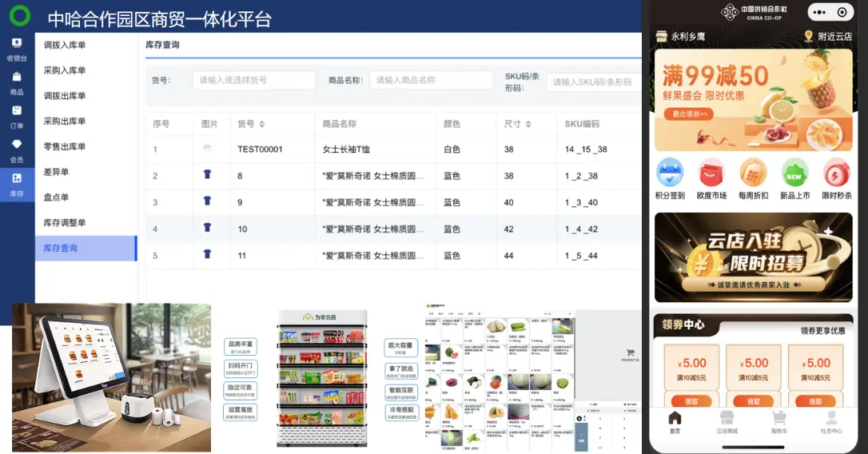Open the 收银台 cashier icon in sidebar
868x454 pixels.
click(x=17, y=44)
